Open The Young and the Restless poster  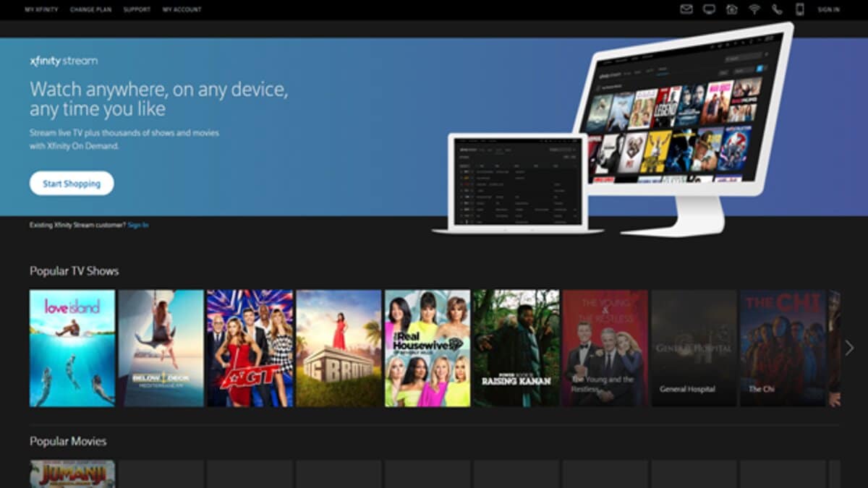[605, 348]
